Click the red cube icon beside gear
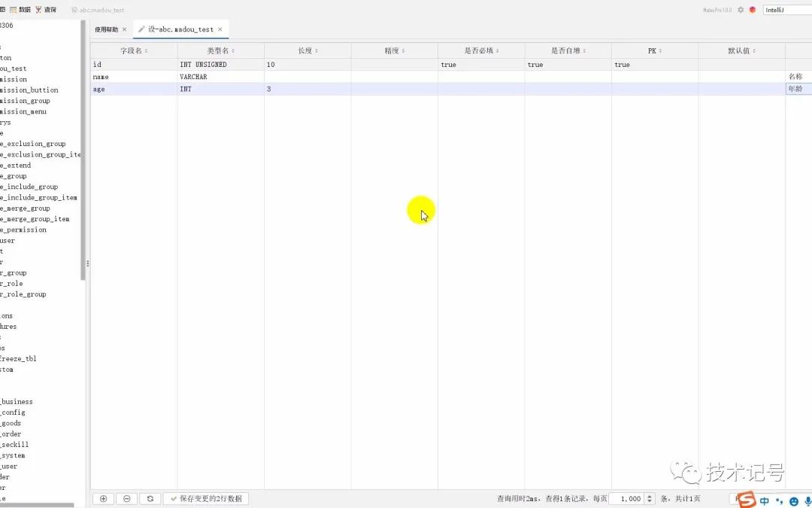This screenshot has height=508, width=812. click(x=753, y=10)
